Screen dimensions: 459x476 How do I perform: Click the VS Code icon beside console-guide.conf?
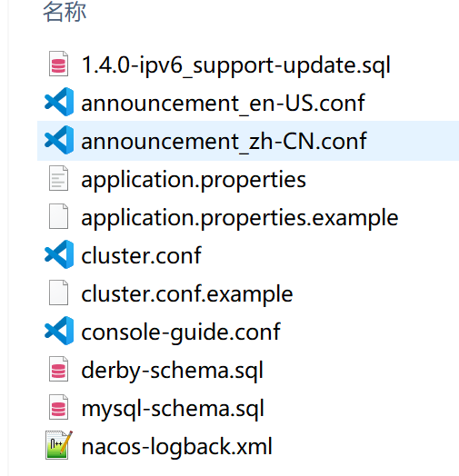pos(59,331)
